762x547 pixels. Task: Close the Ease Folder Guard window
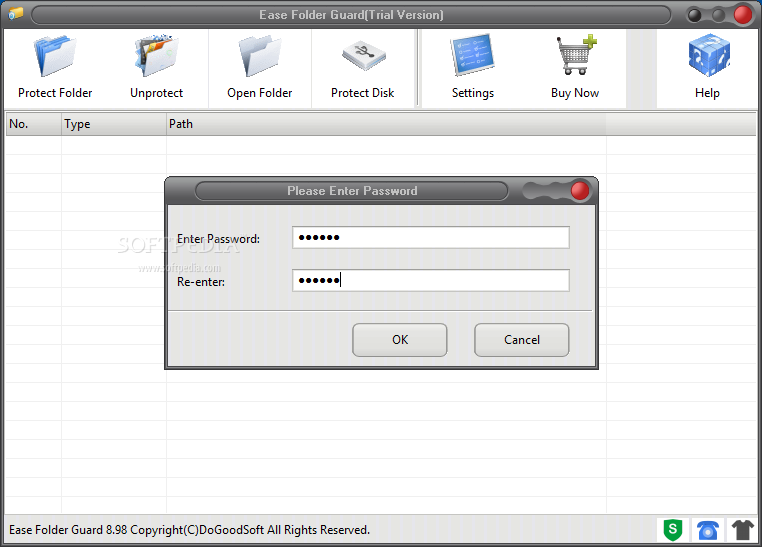(743, 15)
